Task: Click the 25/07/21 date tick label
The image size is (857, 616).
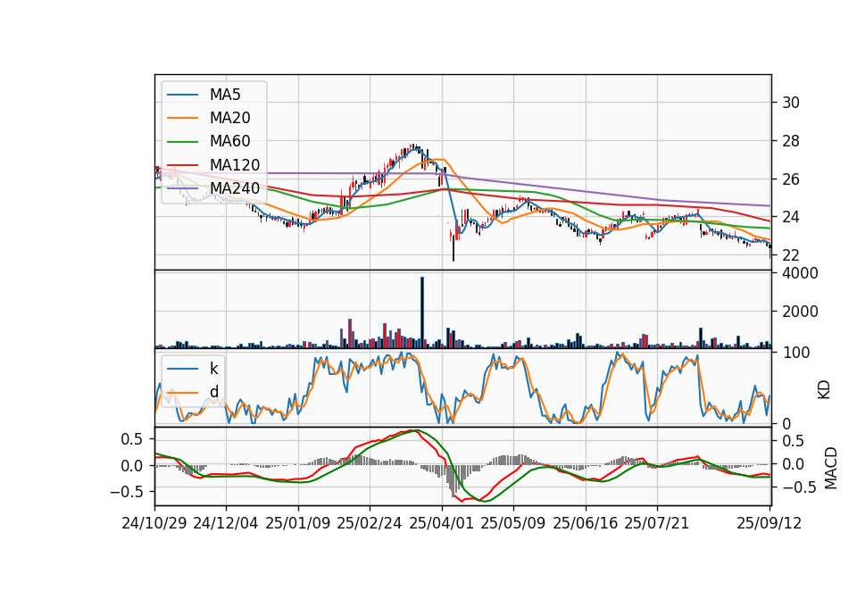Action: click(x=657, y=523)
